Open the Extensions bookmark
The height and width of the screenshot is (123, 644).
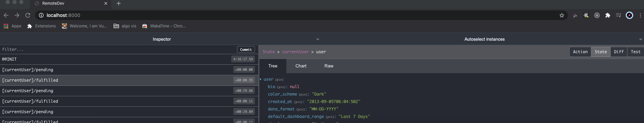(42, 26)
